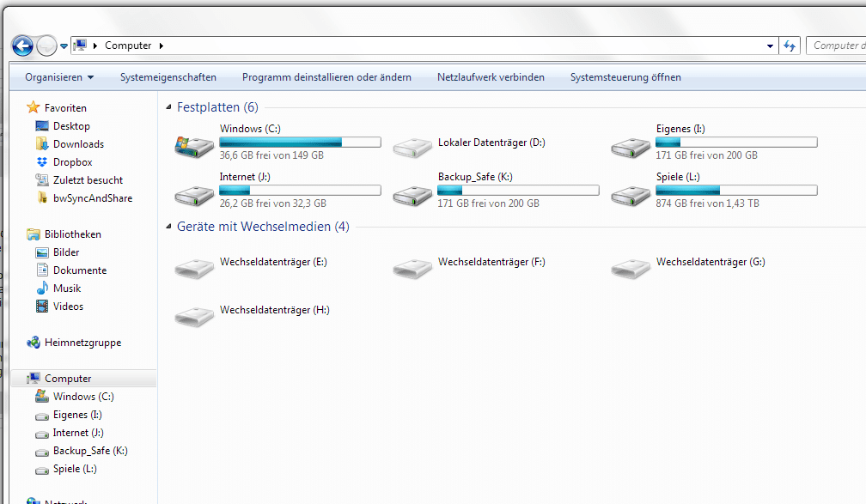Open the Videos library
Viewport: 866px width, 504px height.
[59, 307]
